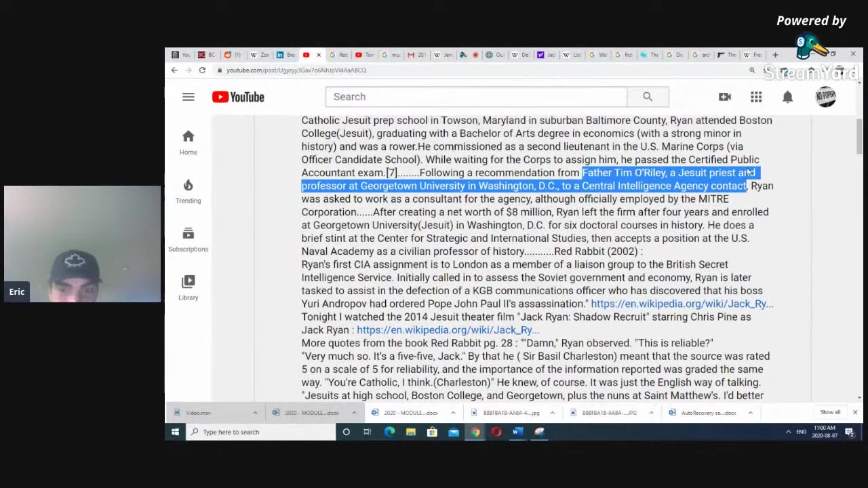The height and width of the screenshot is (488, 868).
Task: Open first 2020 - MODULE docx download
Action: tap(305, 412)
